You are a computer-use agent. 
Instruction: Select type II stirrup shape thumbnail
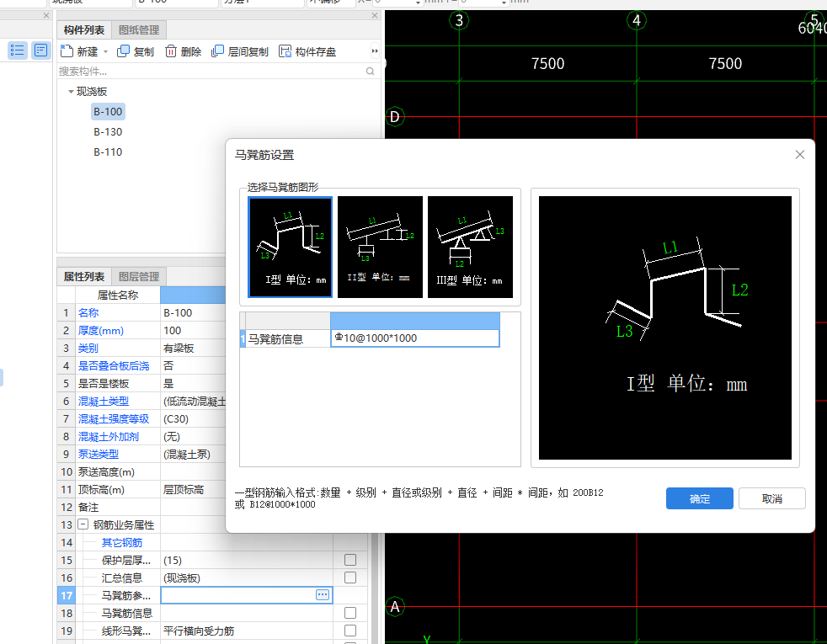pos(380,247)
